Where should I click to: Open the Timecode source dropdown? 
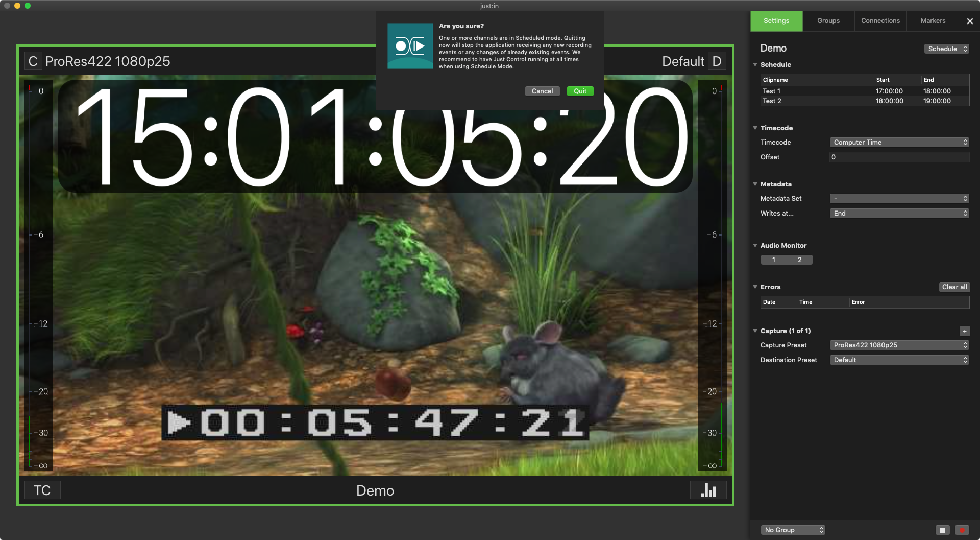coord(899,142)
